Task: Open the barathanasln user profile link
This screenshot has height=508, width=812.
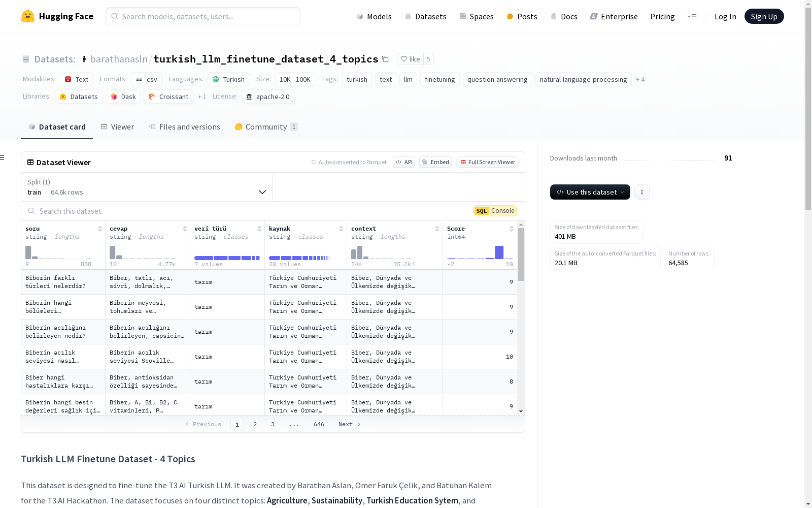Action: pos(119,59)
